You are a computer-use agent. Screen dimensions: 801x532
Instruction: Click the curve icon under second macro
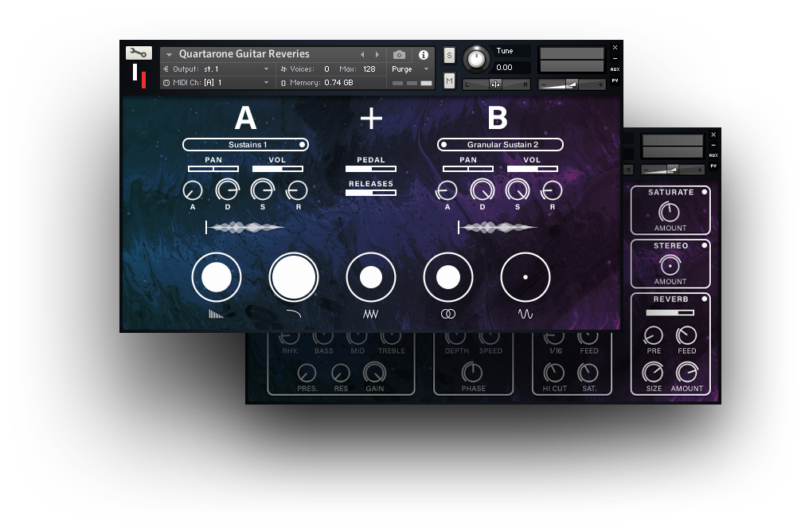(x=294, y=314)
